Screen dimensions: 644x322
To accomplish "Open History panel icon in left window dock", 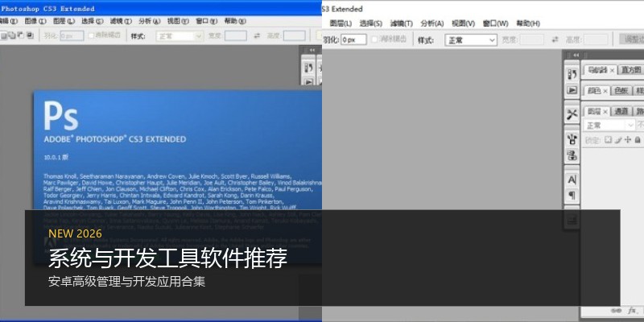I will tap(308, 68).
